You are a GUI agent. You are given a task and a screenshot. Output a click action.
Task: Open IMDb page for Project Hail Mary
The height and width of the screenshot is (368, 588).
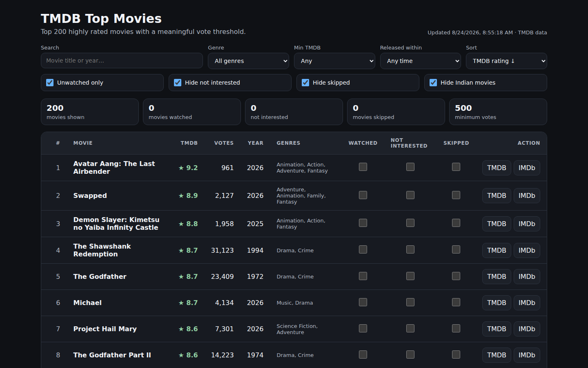point(527,329)
